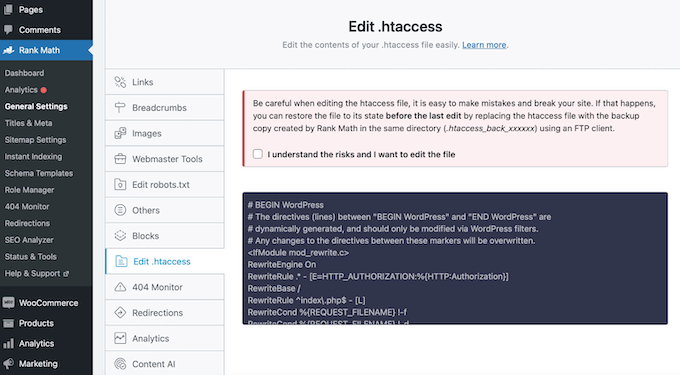Screen dimensions: 680x375
Task: Open SEO Analyzer submenu item
Action: point(29,240)
